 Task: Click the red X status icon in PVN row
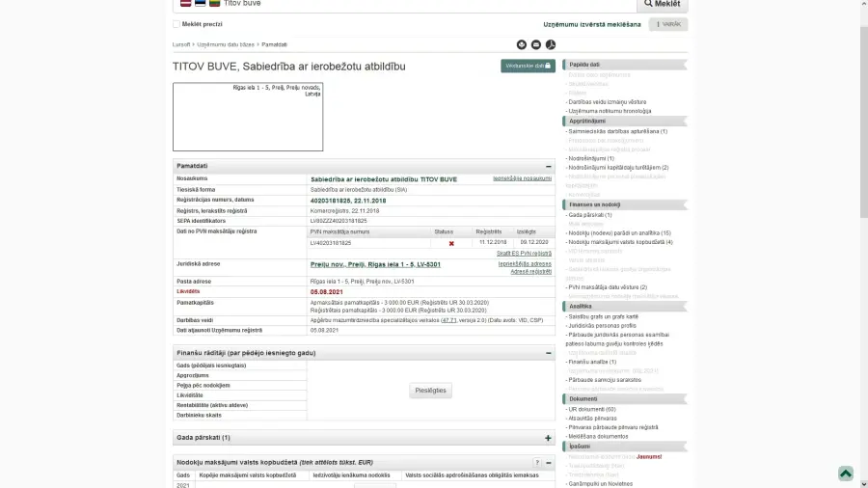click(451, 243)
